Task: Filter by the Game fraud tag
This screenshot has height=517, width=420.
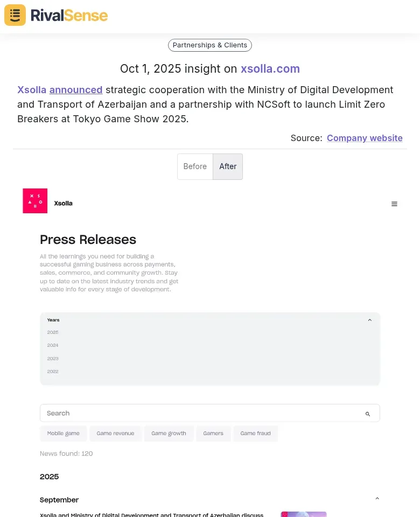Action: click(255, 433)
